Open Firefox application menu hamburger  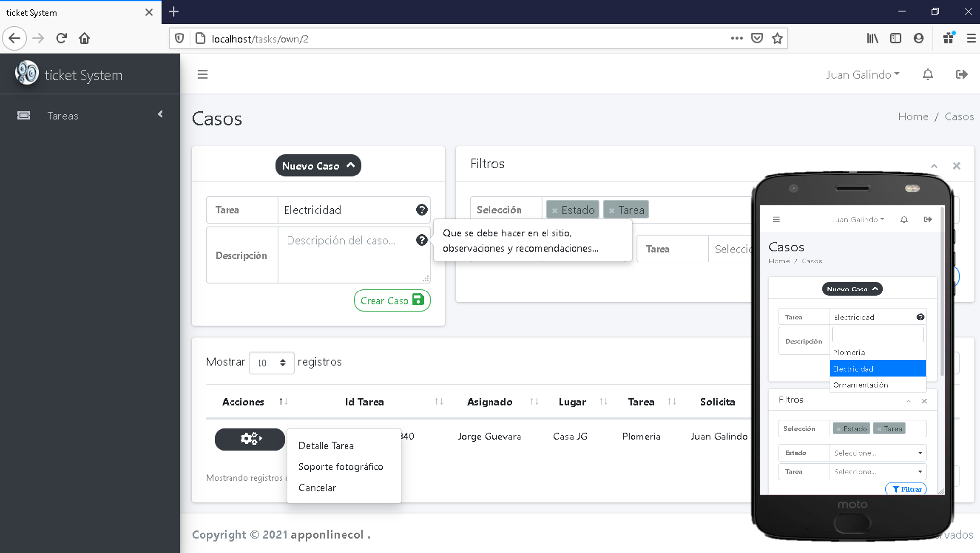971,38
